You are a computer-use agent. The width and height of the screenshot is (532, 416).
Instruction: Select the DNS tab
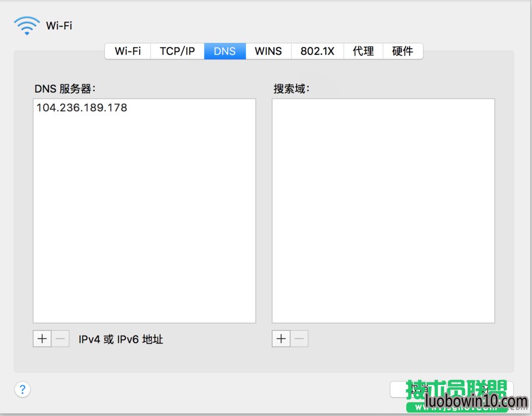coord(224,51)
